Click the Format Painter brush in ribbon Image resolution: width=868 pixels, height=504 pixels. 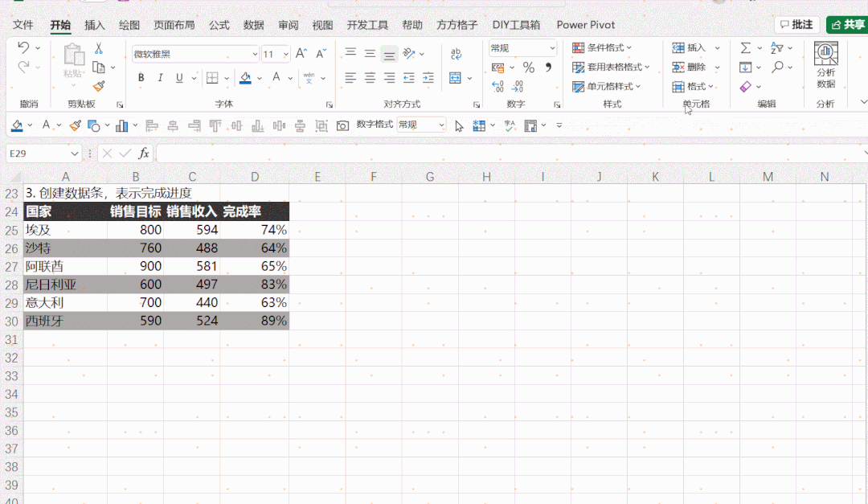(99, 86)
